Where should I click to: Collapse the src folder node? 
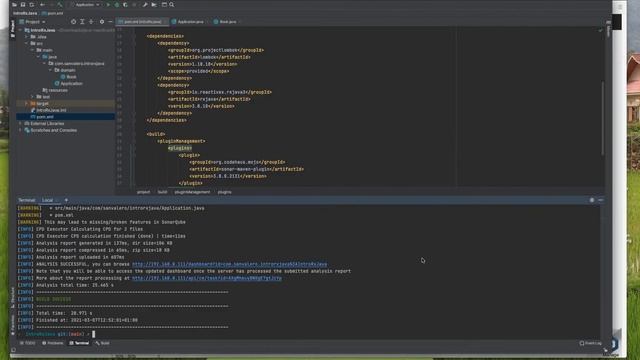[x=27, y=43]
